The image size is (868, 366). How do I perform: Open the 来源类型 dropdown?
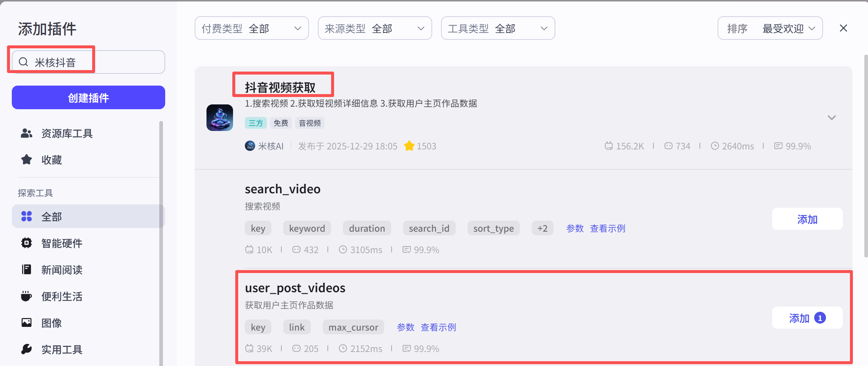pos(375,28)
